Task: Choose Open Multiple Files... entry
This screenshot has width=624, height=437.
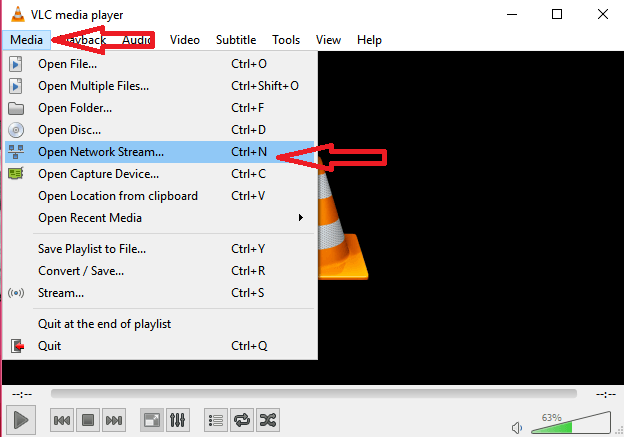Action: [x=159, y=86]
